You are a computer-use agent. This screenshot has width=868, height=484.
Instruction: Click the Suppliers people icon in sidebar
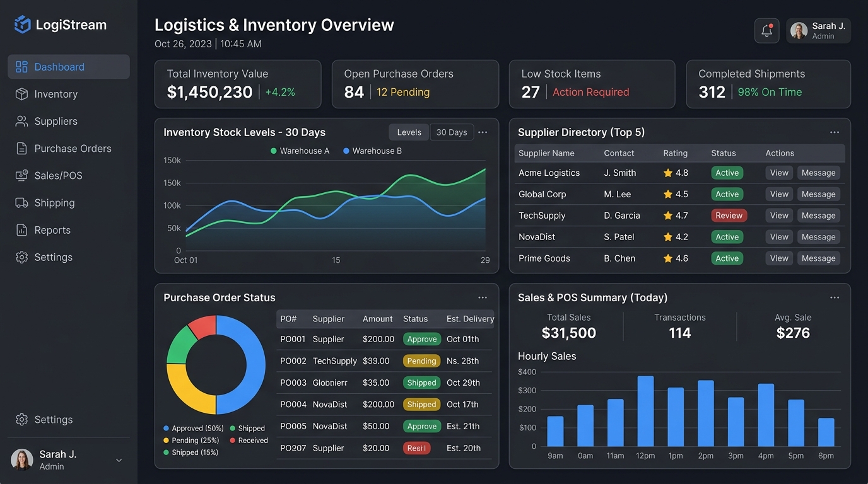click(21, 121)
